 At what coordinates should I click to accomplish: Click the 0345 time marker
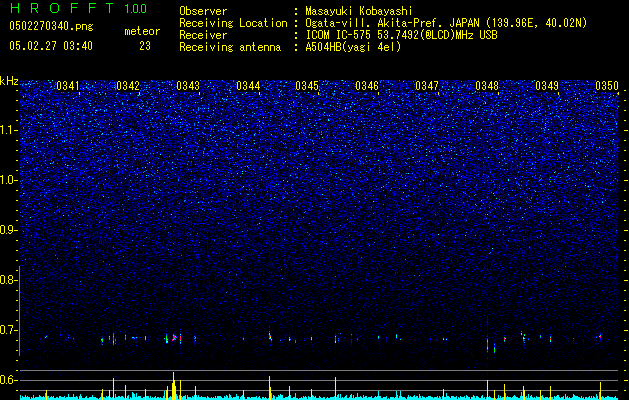307,86
